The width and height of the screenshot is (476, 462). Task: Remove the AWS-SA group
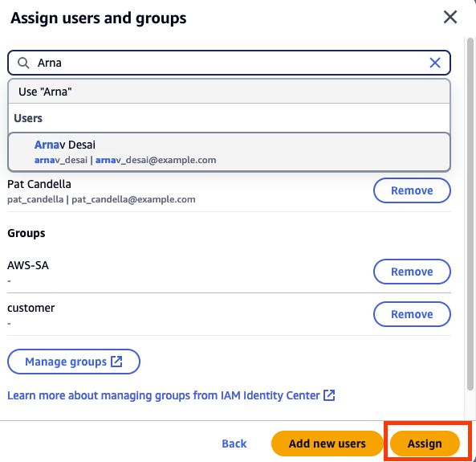click(x=412, y=272)
